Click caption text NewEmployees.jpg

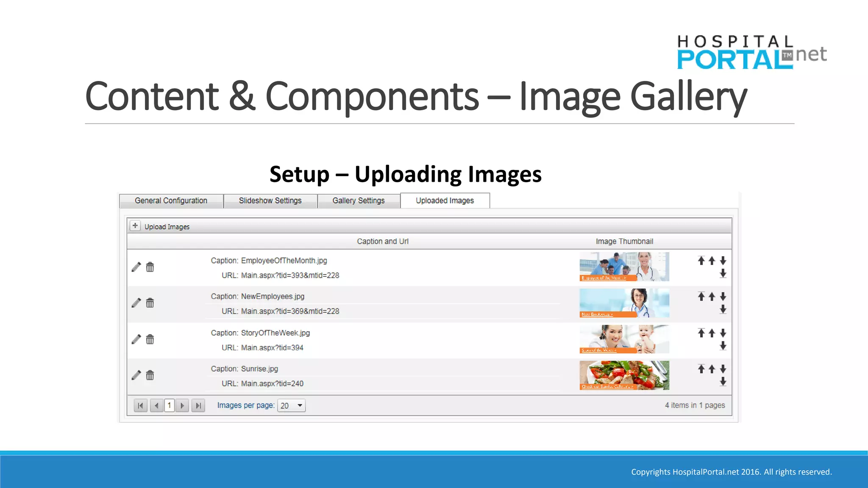point(273,297)
